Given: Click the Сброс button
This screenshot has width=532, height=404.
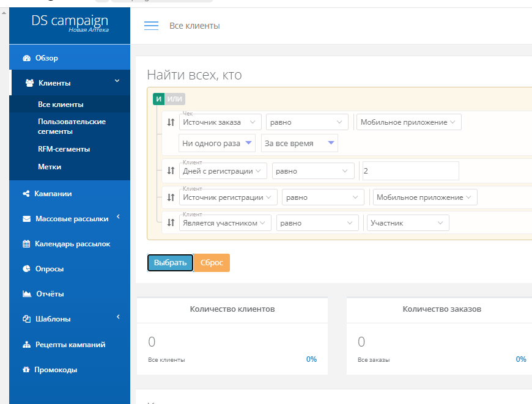Looking at the screenshot, I should (212, 263).
